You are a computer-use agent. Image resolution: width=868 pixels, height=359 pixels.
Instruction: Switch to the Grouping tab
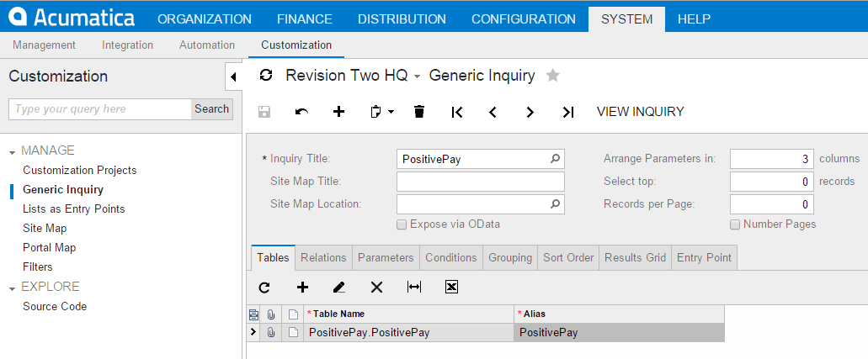(x=510, y=258)
